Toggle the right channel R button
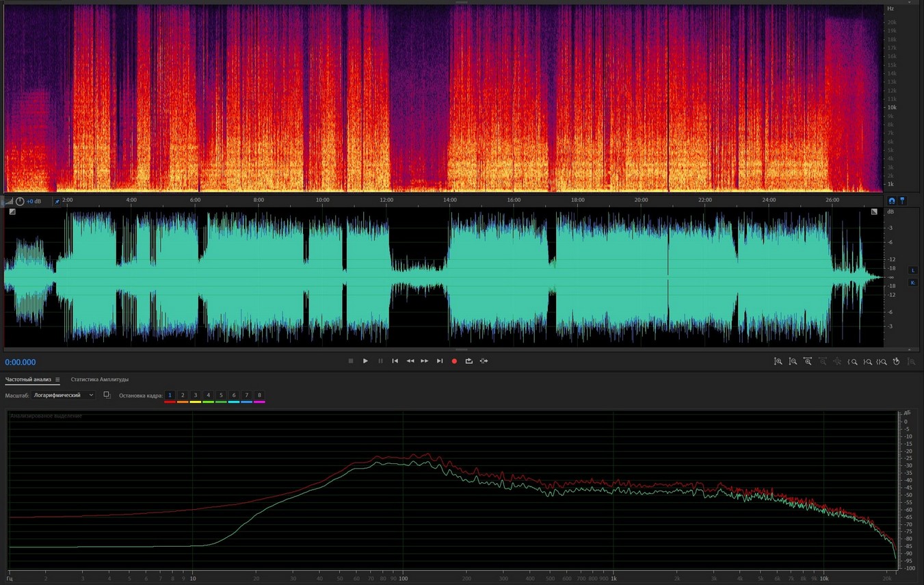Viewport: 924px width, 585px height. click(912, 283)
